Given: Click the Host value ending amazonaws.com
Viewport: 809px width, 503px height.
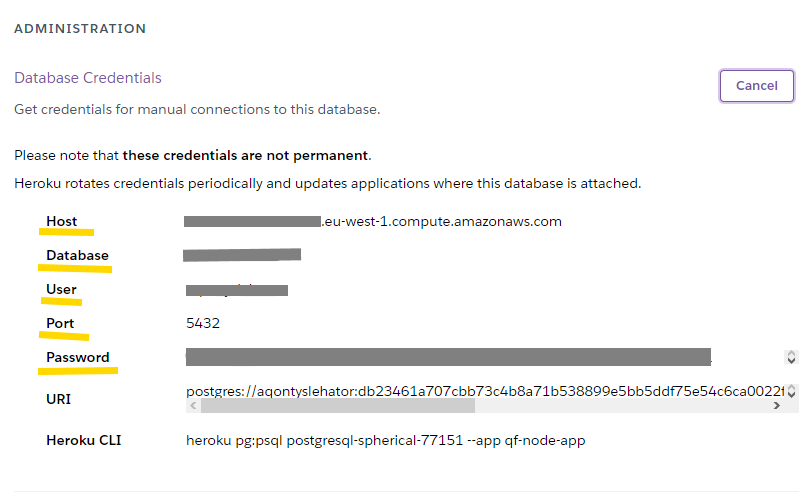Looking at the screenshot, I should click(x=373, y=222).
